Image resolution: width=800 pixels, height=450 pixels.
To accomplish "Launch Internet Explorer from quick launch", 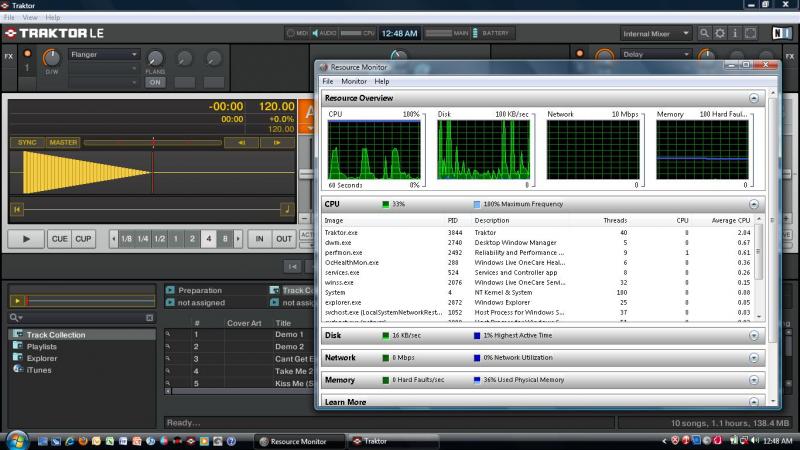I will 69,441.
